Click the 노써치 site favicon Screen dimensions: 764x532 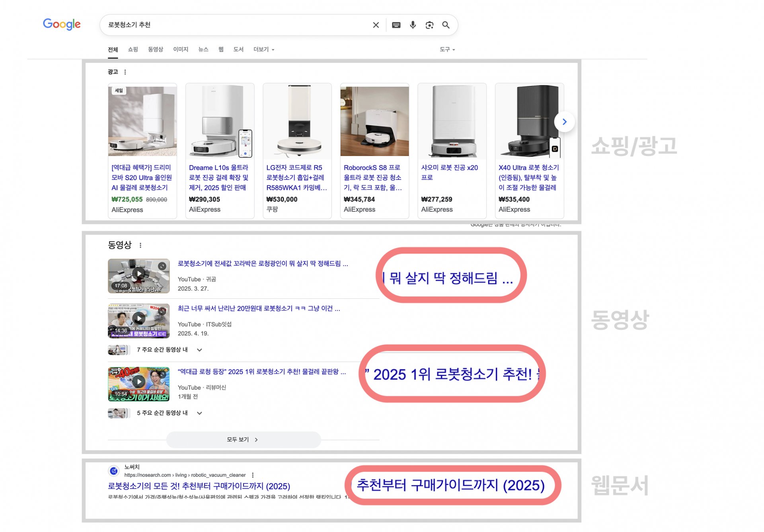(114, 471)
